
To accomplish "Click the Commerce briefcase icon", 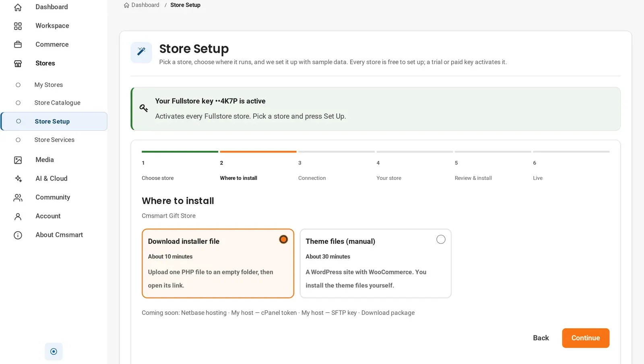I will (x=18, y=45).
